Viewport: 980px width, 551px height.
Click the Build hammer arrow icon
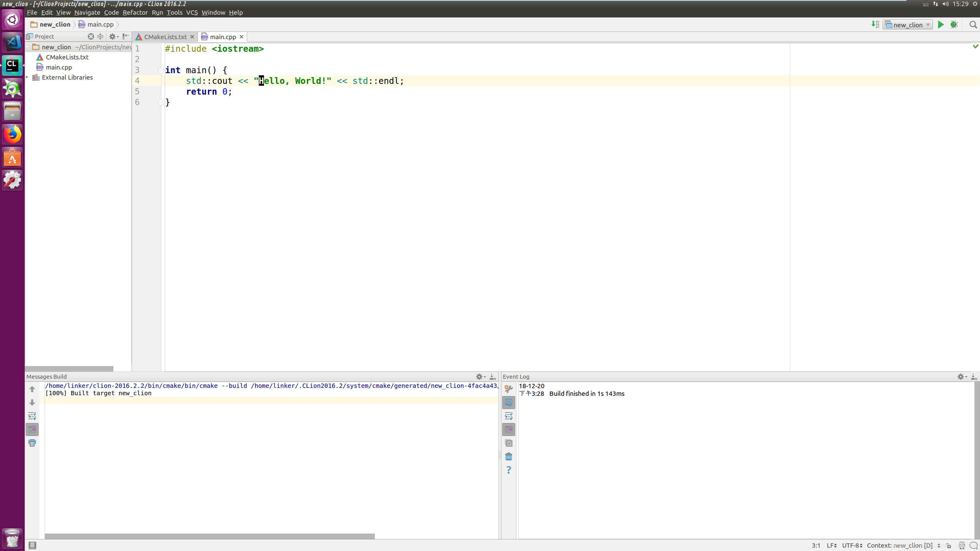coord(875,25)
